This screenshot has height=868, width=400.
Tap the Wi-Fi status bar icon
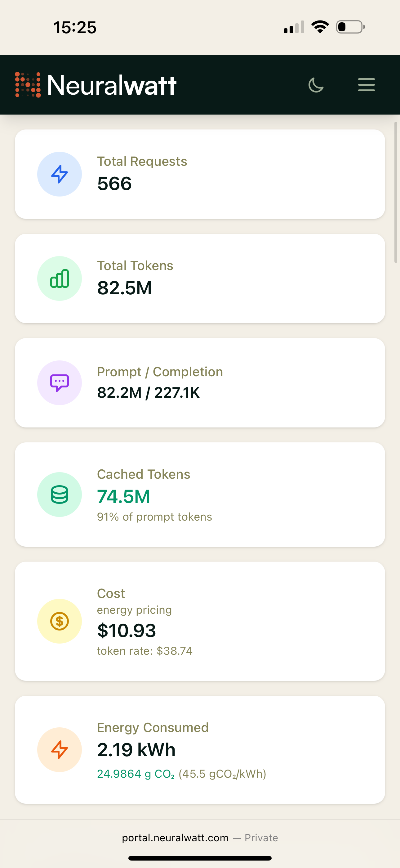320,27
